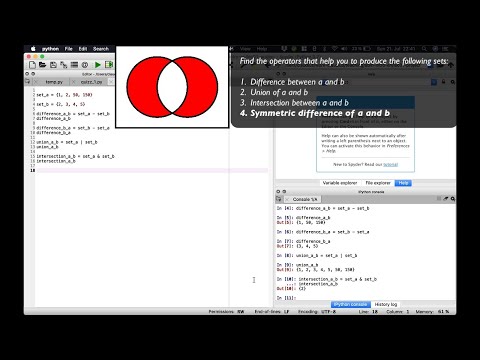Viewport: 480px width, 360px height.
Task: Click the run cell icon
Action: tap(109, 65)
